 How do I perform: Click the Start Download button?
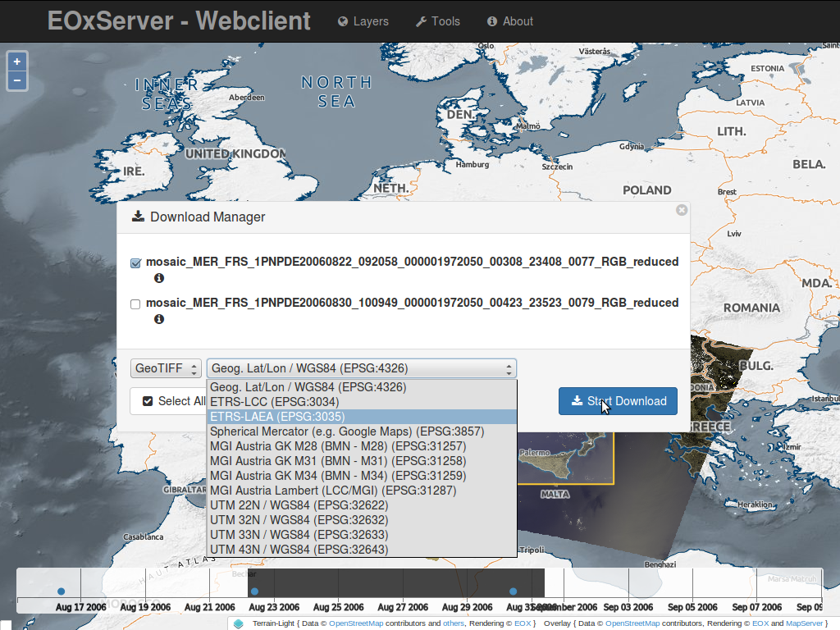tap(619, 401)
